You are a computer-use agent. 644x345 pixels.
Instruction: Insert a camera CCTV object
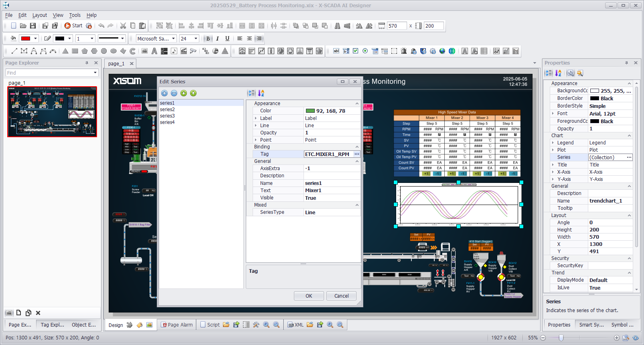pos(193,51)
